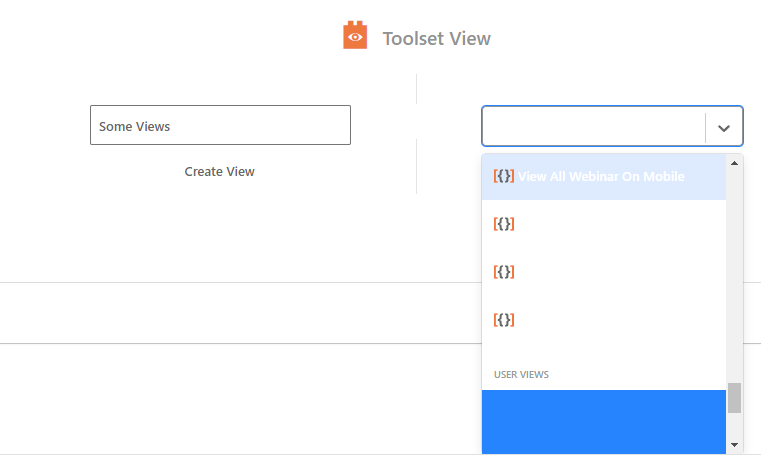The height and width of the screenshot is (456, 761).
Task: Focus the Some Views name field
Action: point(220,125)
